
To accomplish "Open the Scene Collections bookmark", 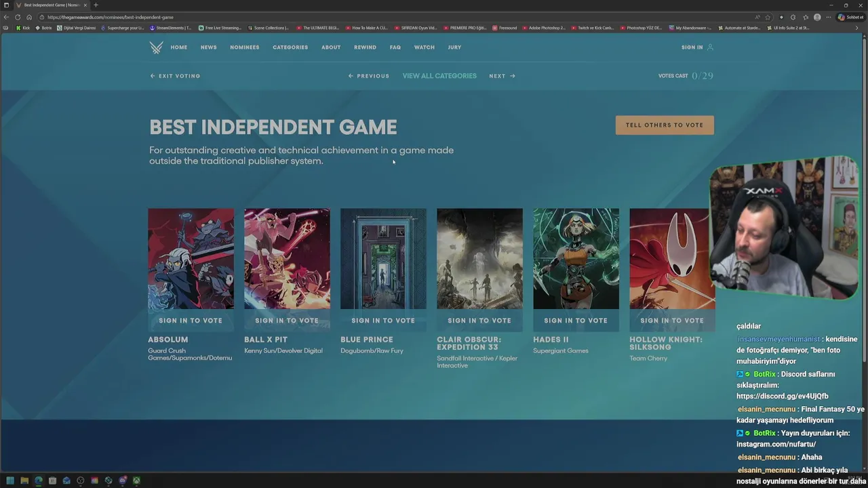I will tap(268, 28).
